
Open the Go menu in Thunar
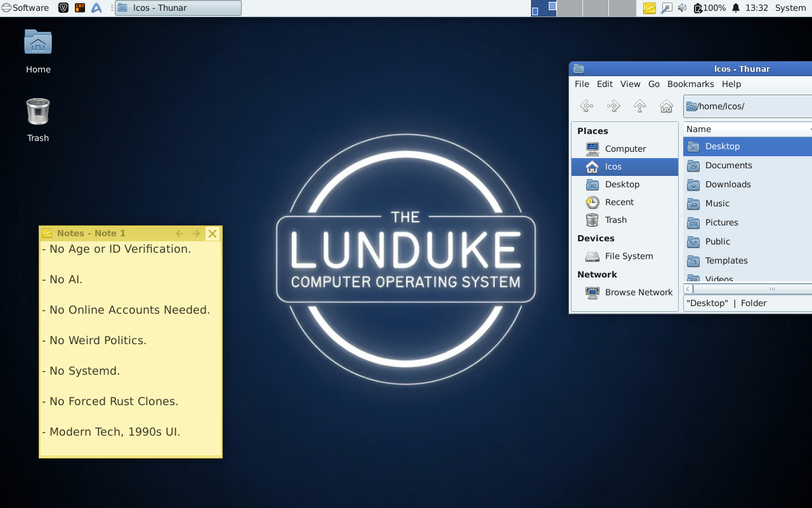pos(654,84)
